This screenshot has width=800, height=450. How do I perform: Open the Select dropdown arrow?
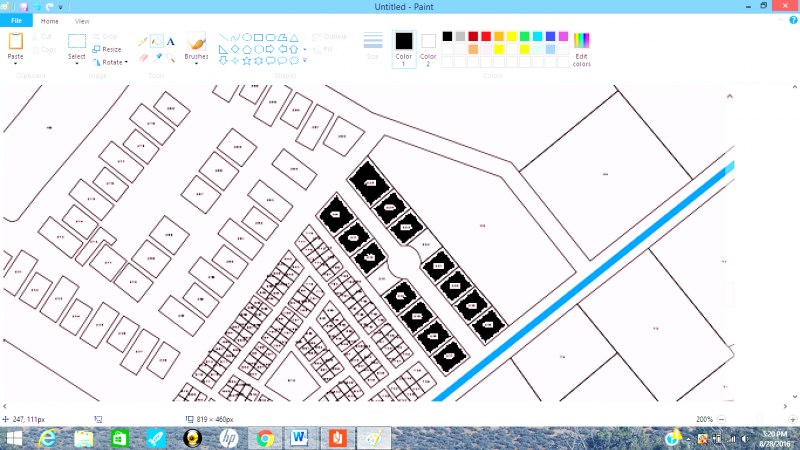tap(77, 64)
